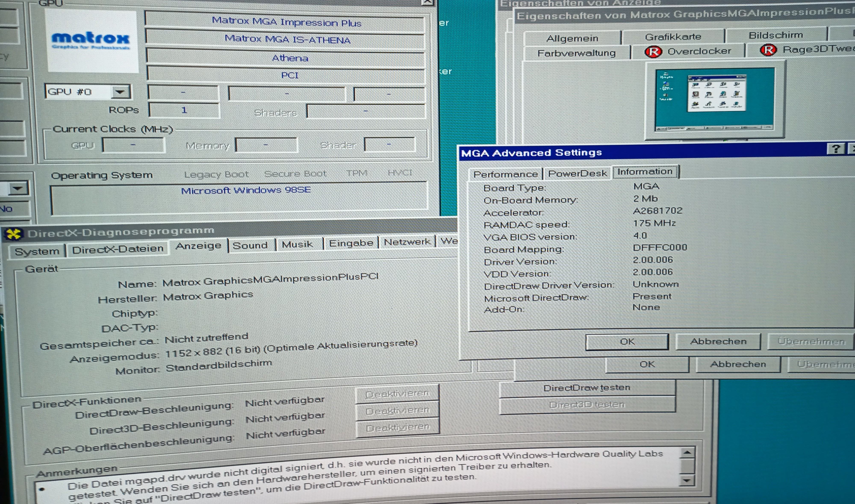This screenshot has height=504, width=855.
Task: Click Deaktivieren beside Direct3D-Beschleunigung
Action: [x=397, y=411]
